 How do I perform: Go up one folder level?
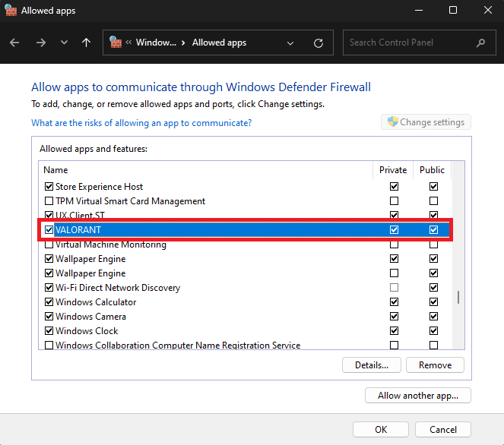click(x=86, y=43)
